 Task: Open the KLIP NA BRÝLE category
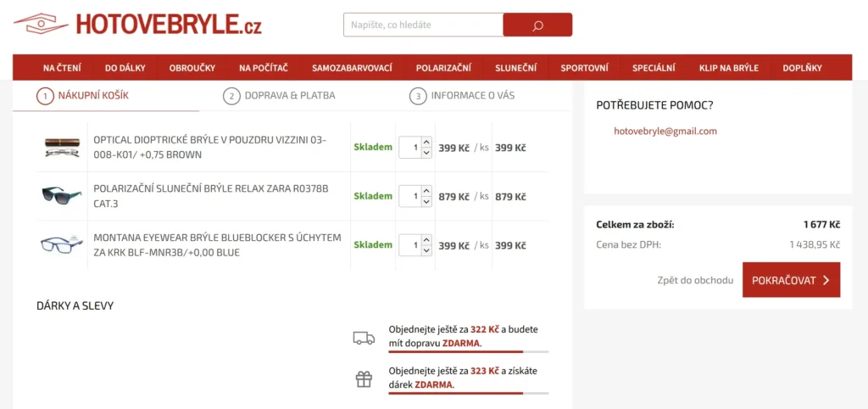(x=728, y=68)
